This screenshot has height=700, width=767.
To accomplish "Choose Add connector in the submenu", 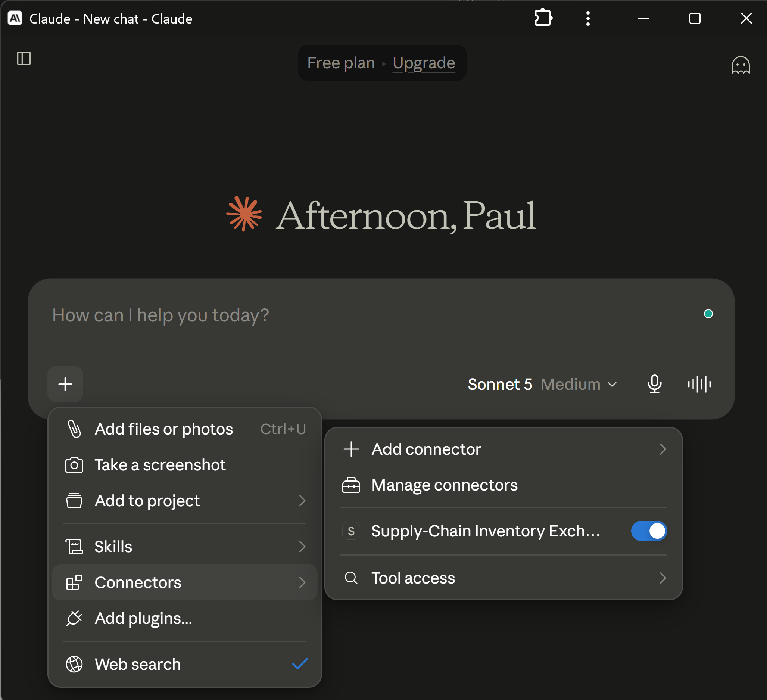I will 503,449.
